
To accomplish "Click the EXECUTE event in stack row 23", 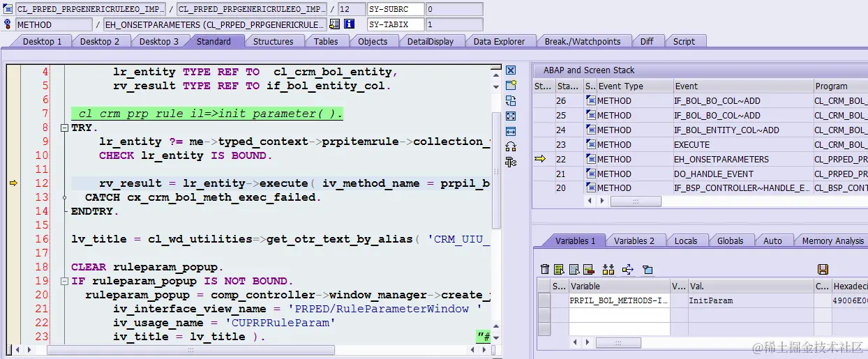I will click(692, 144).
